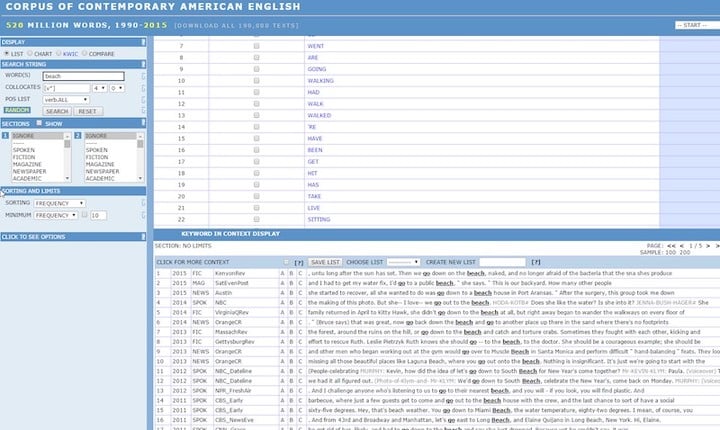Click the help icon beside the WORD(S) field
Screen dimensions: 720x430
tap(145, 76)
